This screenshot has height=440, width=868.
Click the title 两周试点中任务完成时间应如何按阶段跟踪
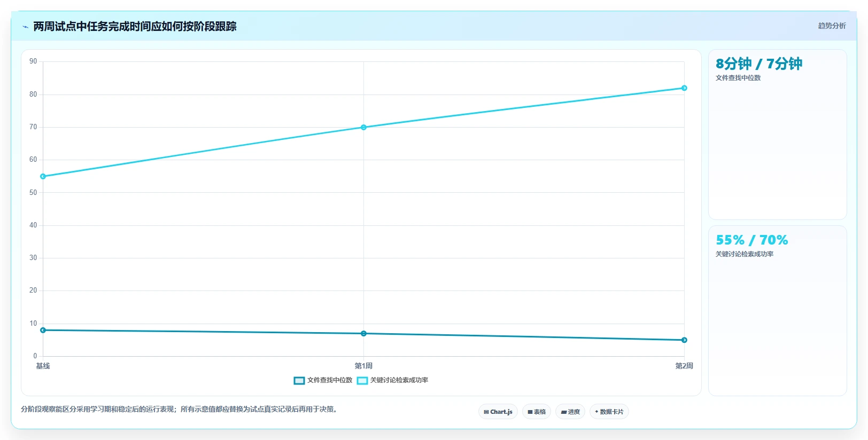tap(135, 26)
